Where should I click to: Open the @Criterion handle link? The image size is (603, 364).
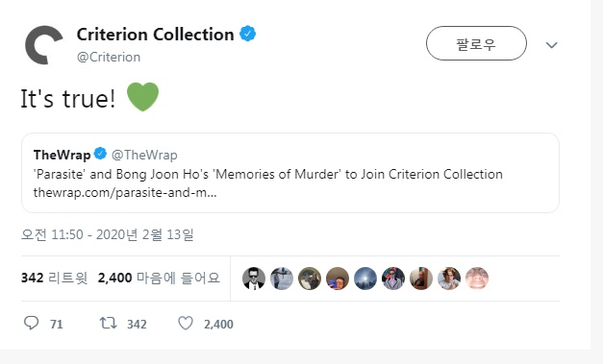[x=109, y=57]
